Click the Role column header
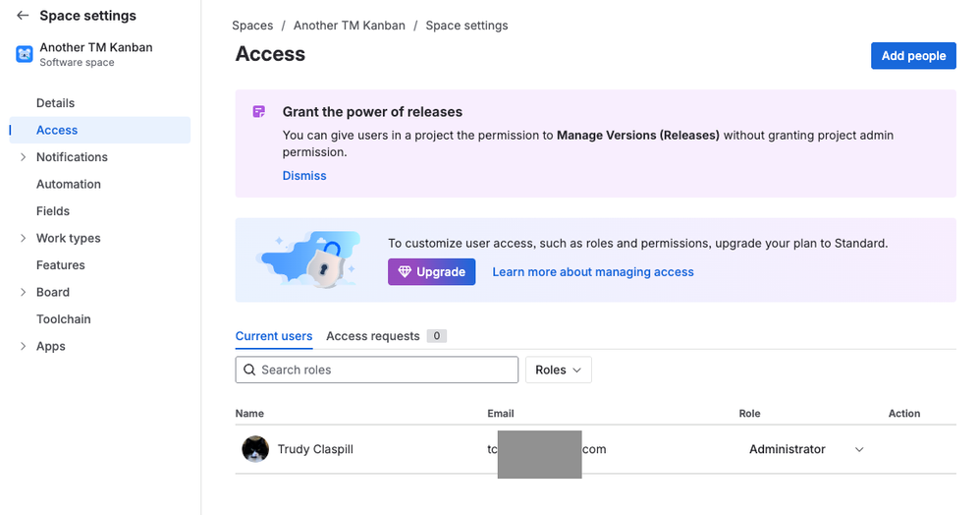This screenshot has width=980, height=515. pyautogui.click(x=749, y=414)
